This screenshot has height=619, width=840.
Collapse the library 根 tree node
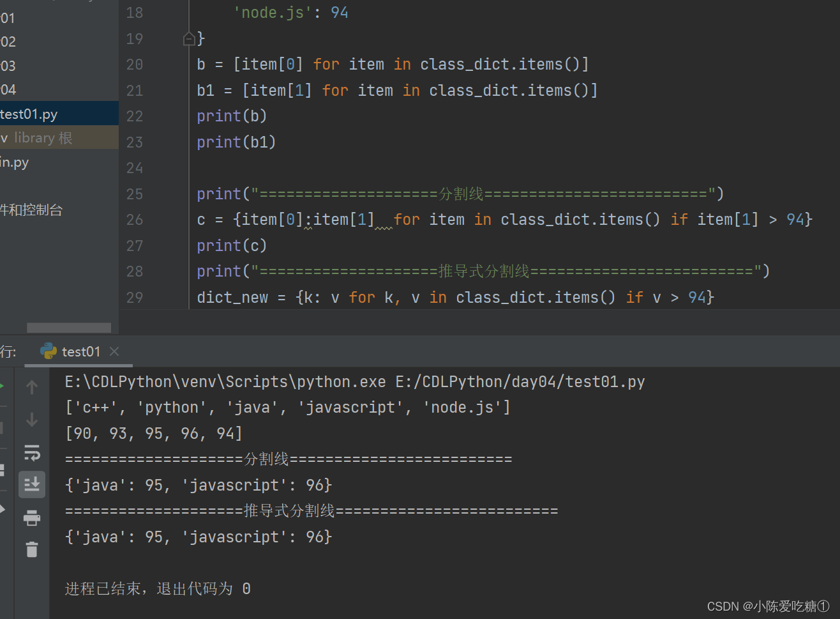click(x=5, y=137)
